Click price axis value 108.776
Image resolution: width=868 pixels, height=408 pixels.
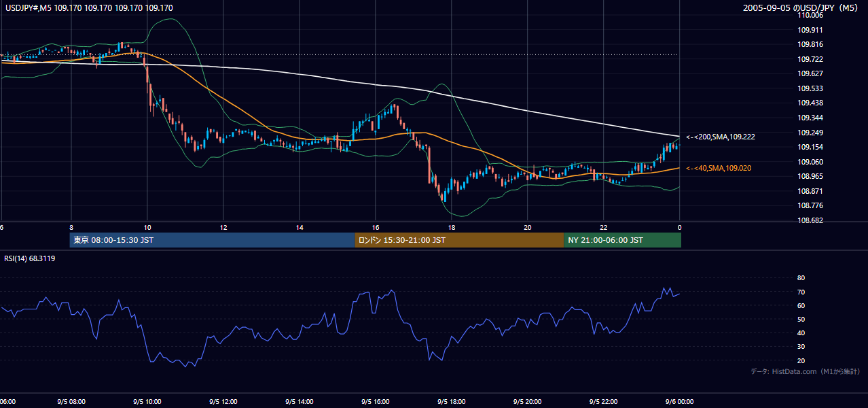(810, 205)
